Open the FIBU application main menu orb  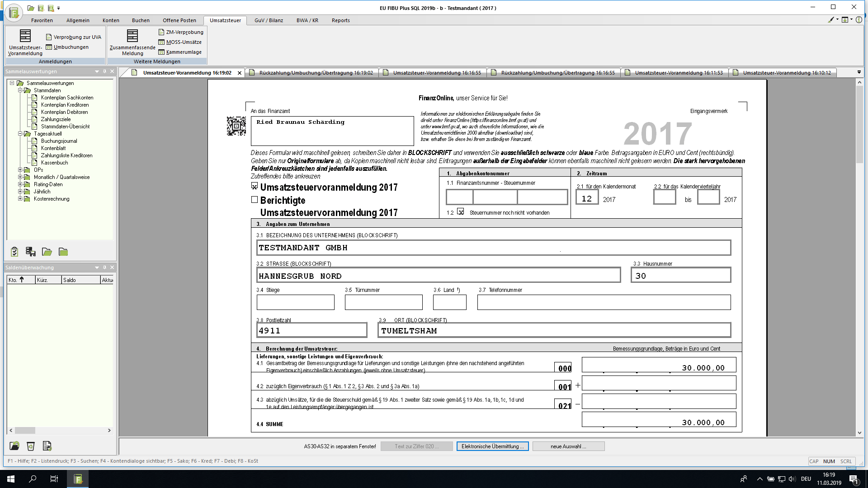pos(14,13)
